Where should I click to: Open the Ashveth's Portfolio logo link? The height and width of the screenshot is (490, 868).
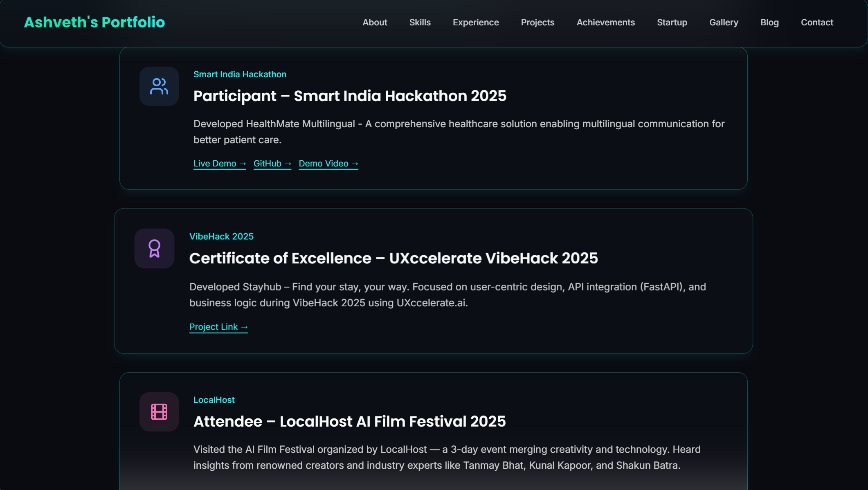94,22
